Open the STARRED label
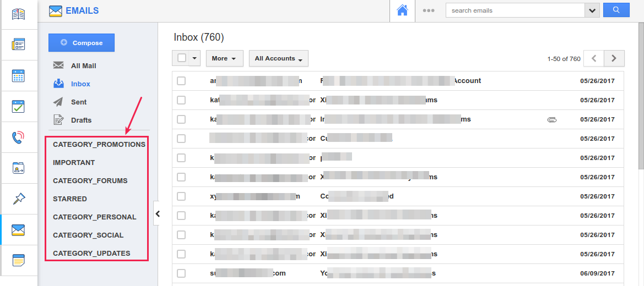 click(x=70, y=199)
